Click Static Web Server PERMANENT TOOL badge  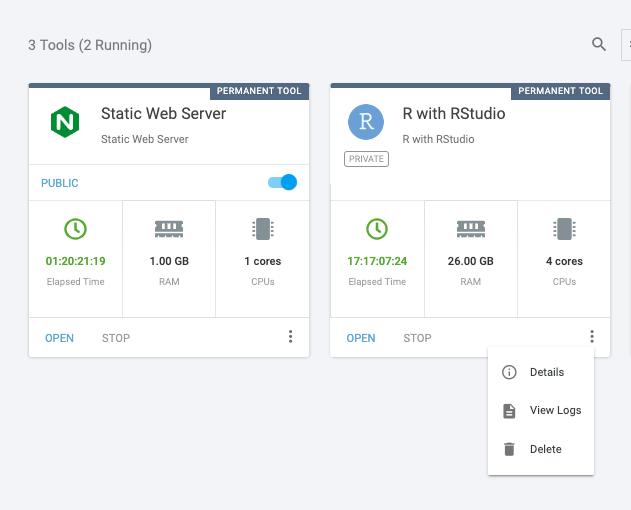tap(259, 91)
